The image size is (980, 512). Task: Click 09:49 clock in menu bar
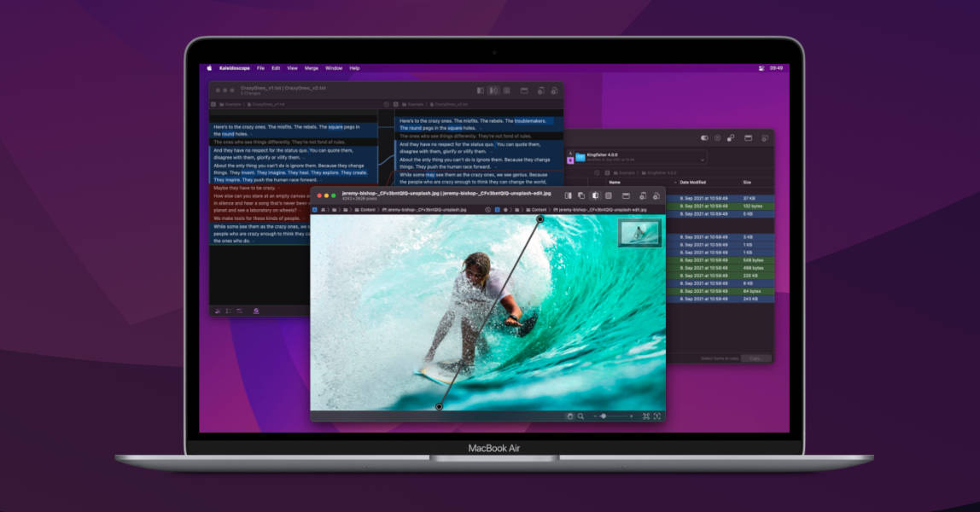(x=776, y=68)
